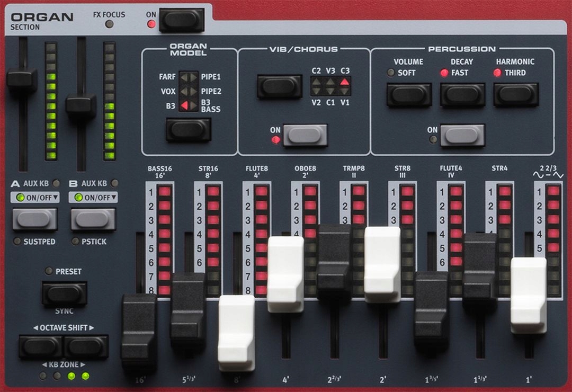This screenshot has height=392, width=572.
Task: Click the FARF/PIPE1 model indicator arrows
Action: [189, 77]
